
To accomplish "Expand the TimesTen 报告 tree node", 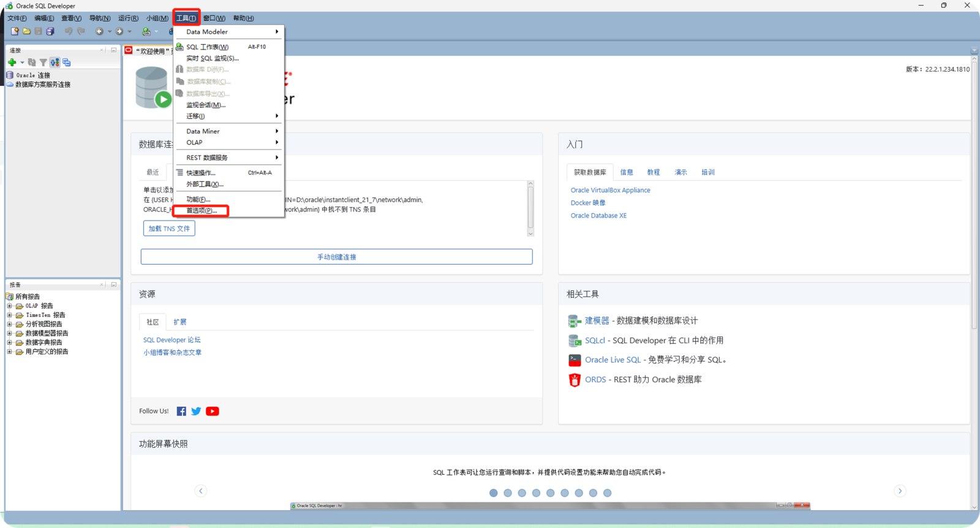I will [x=10, y=315].
